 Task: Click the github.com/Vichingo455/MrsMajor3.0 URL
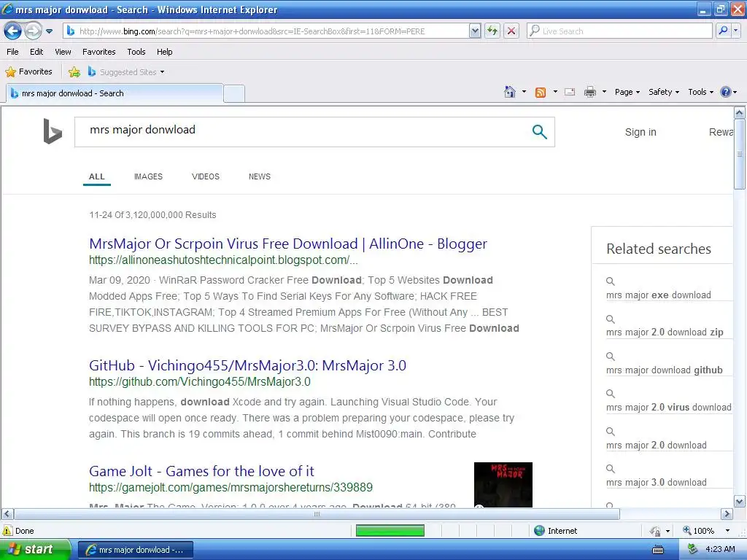pos(200,382)
